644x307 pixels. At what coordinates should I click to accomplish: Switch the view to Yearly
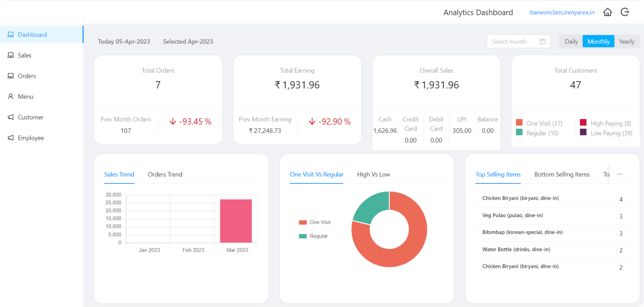click(x=626, y=42)
